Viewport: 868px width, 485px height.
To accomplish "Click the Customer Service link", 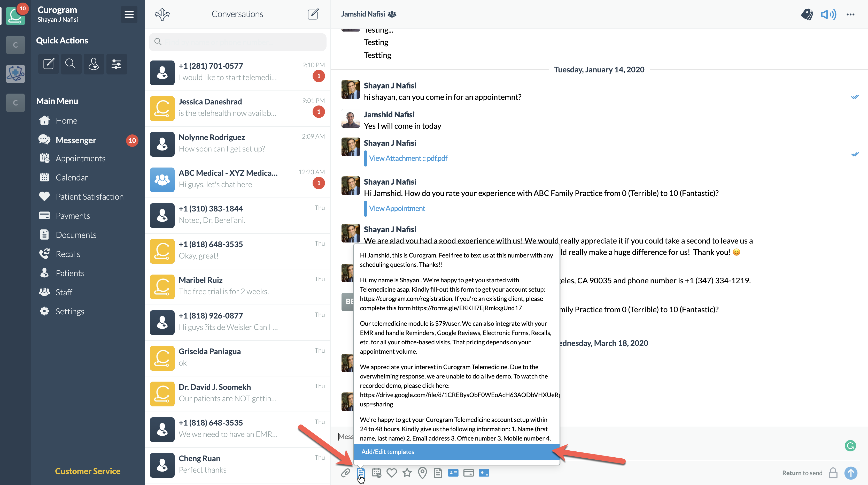I will [x=88, y=471].
